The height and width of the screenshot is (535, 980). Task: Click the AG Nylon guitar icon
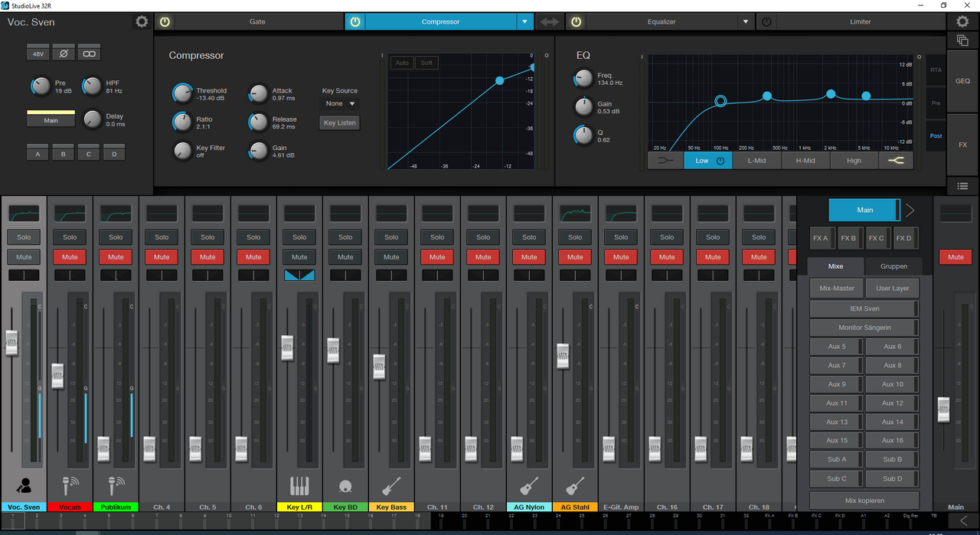(529, 485)
